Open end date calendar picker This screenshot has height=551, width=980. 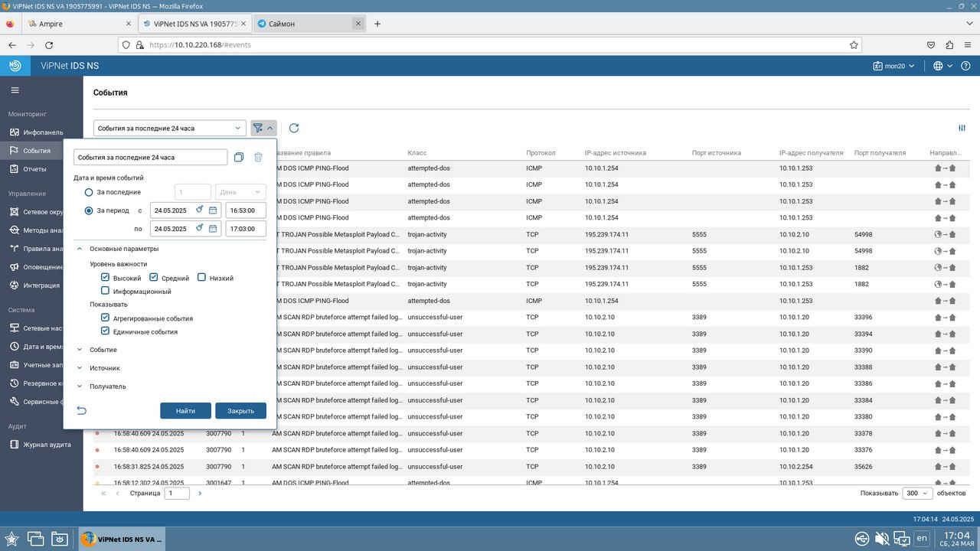[x=213, y=228]
